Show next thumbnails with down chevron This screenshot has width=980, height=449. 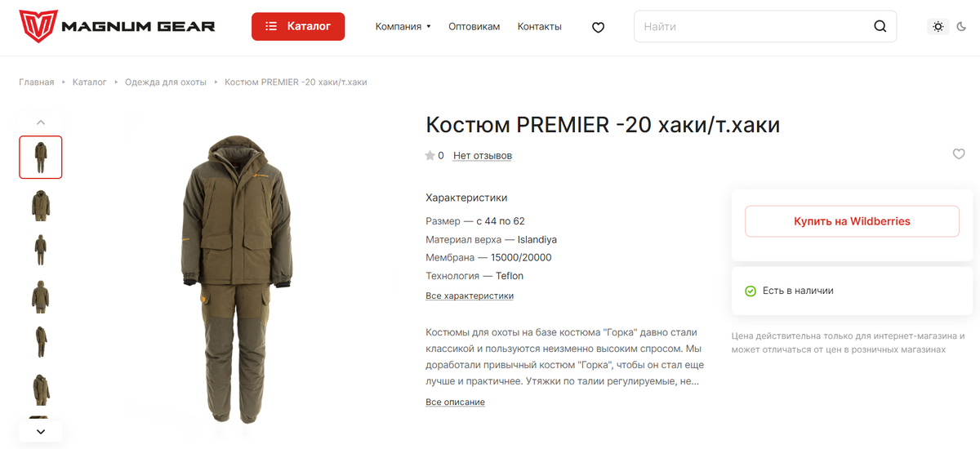pos(41,431)
